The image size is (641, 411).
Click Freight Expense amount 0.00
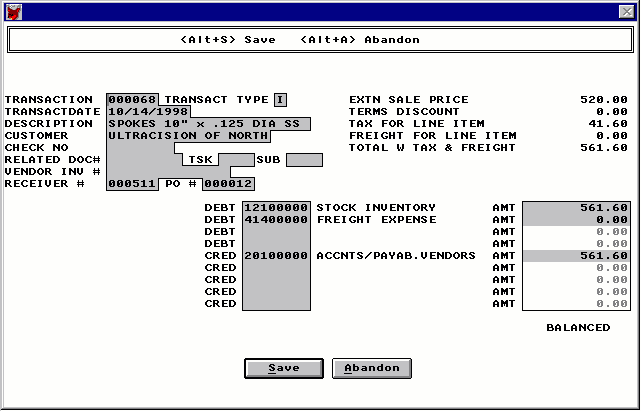[x=576, y=220]
